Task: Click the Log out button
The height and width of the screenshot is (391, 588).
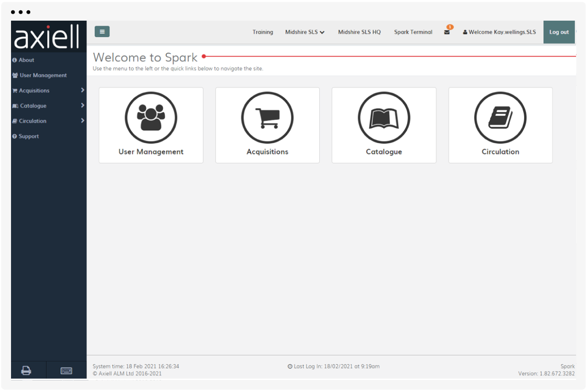Action: [x=559, y=32]
